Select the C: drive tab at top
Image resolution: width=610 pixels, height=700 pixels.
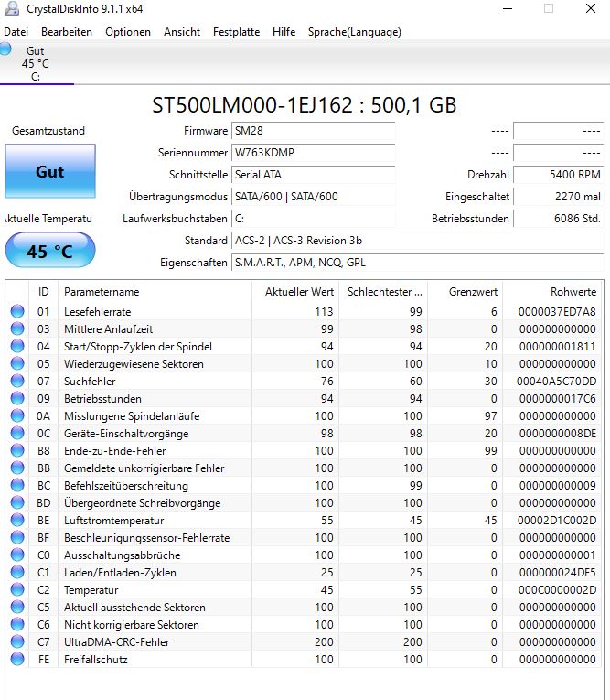(x=35, y=63)
